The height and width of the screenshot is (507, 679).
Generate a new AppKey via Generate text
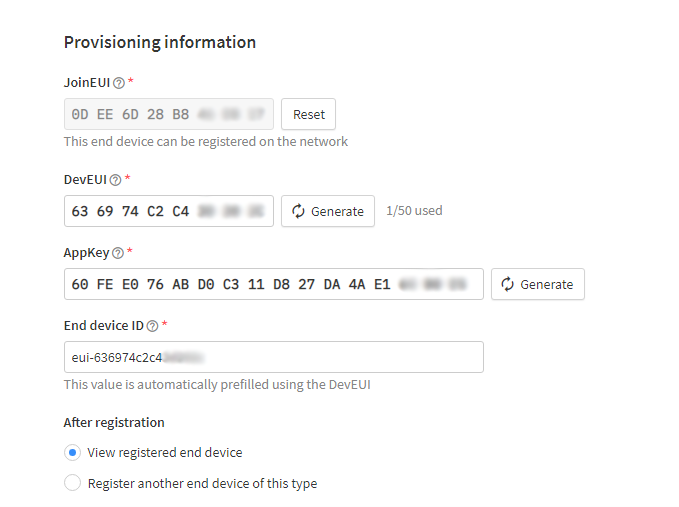pyautogui.click(x=546, y=284)
